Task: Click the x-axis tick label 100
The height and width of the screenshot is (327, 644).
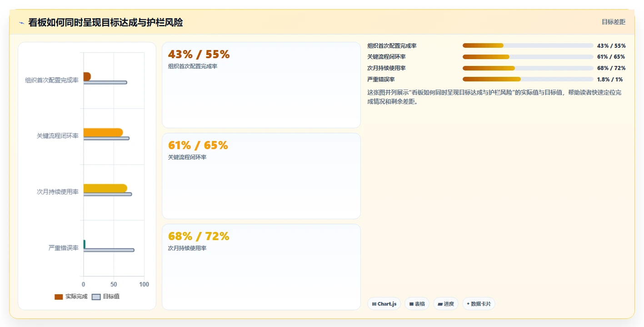Action: [144, 284]
